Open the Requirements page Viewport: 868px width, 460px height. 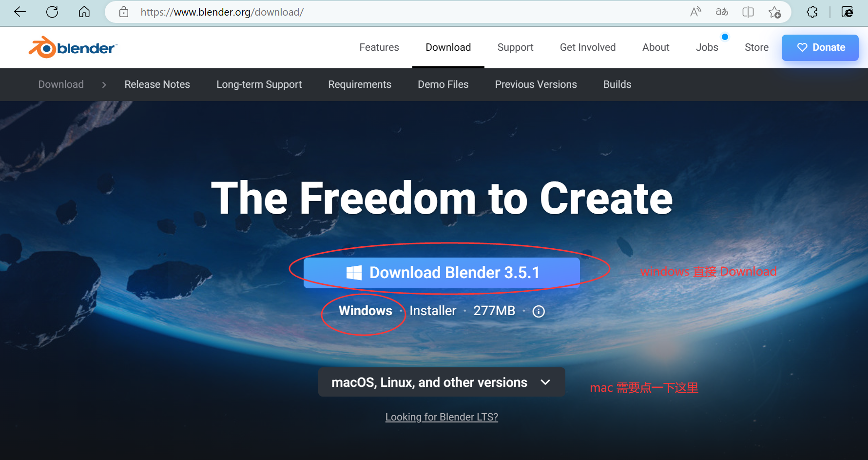click(x=360, y=84)
